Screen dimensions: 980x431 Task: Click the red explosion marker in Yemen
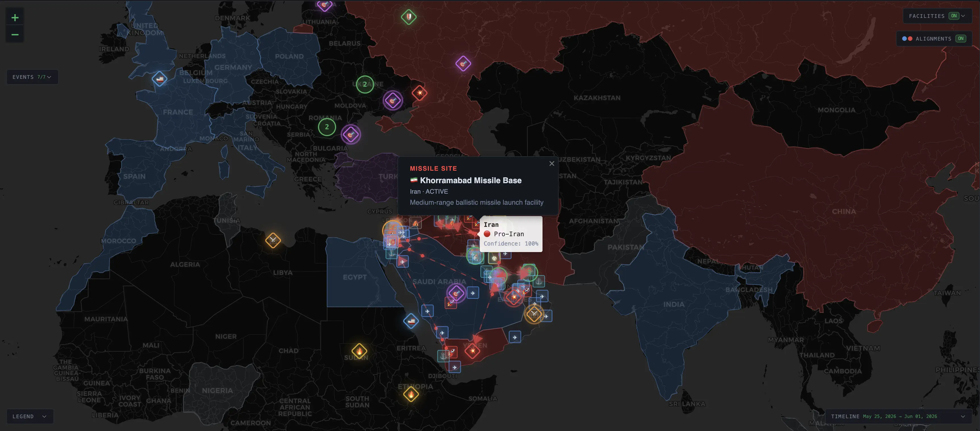pyautogui.click(x=472, y=350)
